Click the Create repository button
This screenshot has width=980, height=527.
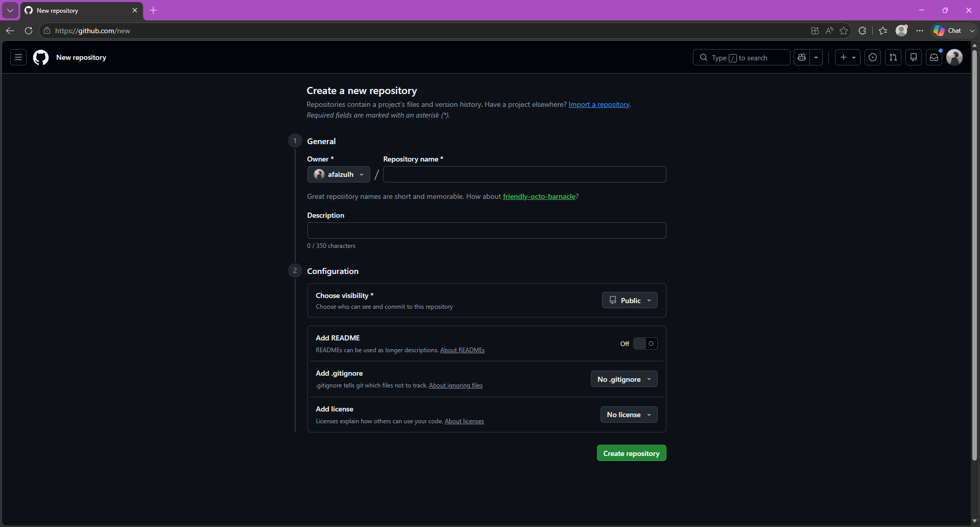tap(631, 453)
